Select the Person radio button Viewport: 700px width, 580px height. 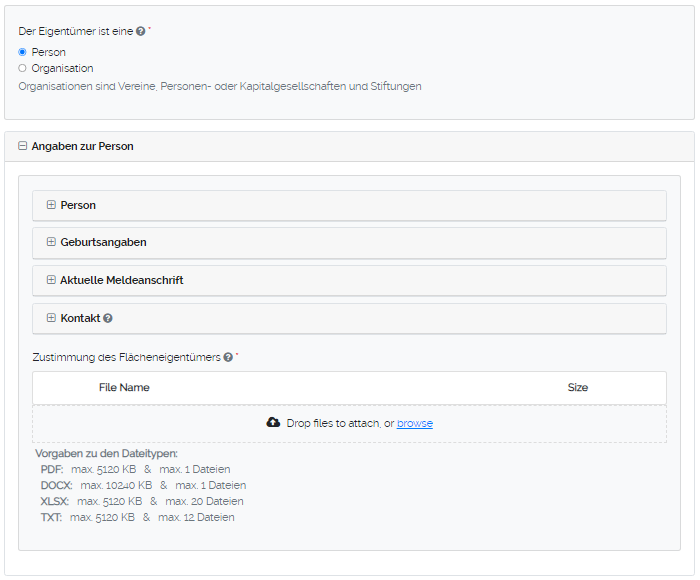[x=23, y=52]
